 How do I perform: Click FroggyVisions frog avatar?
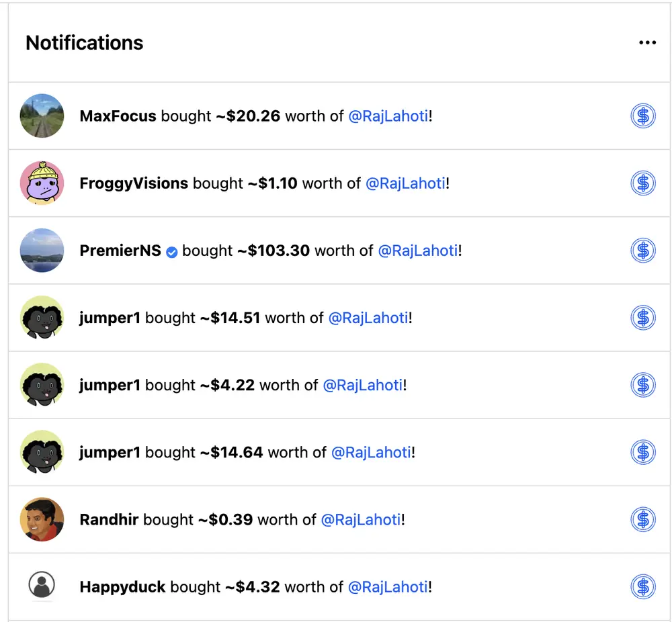pos(42,182)
